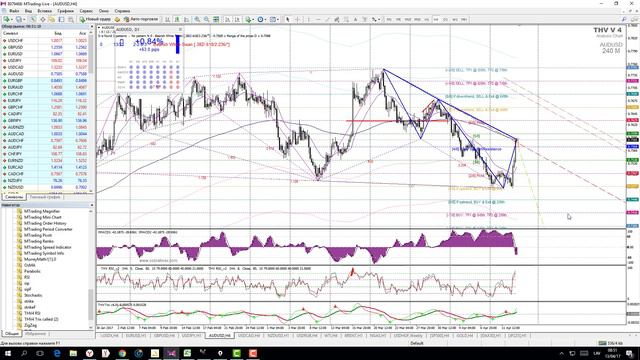Select the Crosshair tool
Screen dimensions: 640x360
(298, 19)
